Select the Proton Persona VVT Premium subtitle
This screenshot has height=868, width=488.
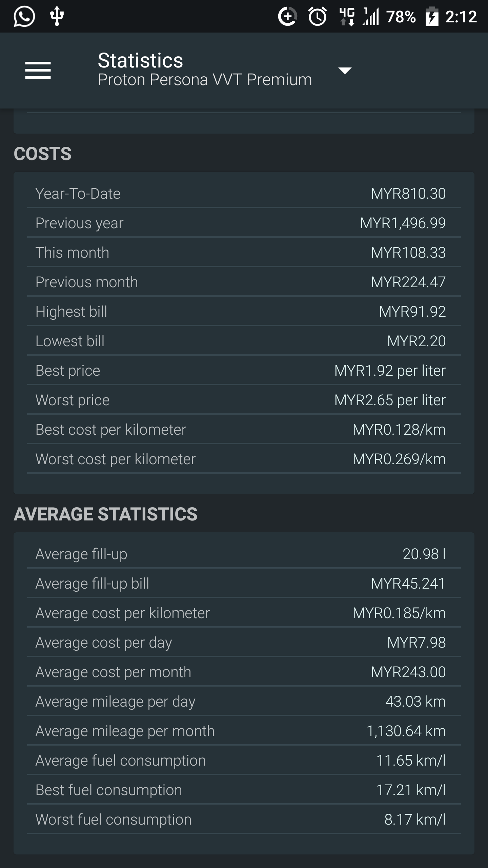(205, 80)
